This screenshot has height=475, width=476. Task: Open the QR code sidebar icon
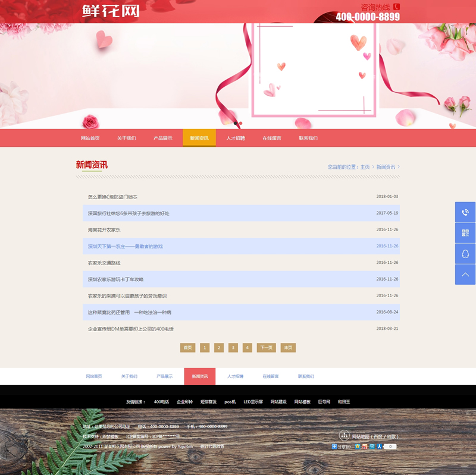[x=465, y=233]
